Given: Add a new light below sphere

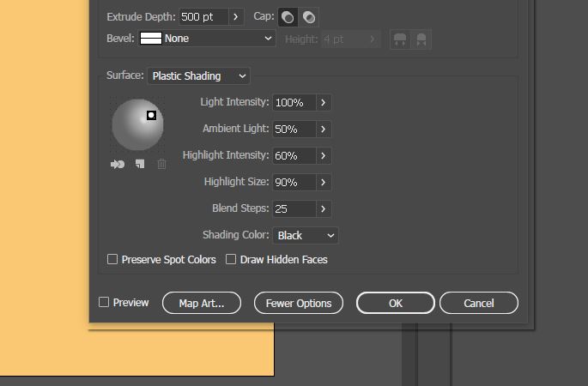Looking at the screenshot, I should click(140, 164).
